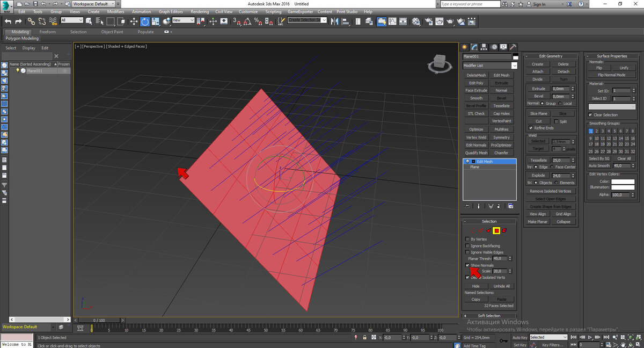This screenshot has width=644, height=348.
Task: Click the Unhide All button
Action: (501, 286)
